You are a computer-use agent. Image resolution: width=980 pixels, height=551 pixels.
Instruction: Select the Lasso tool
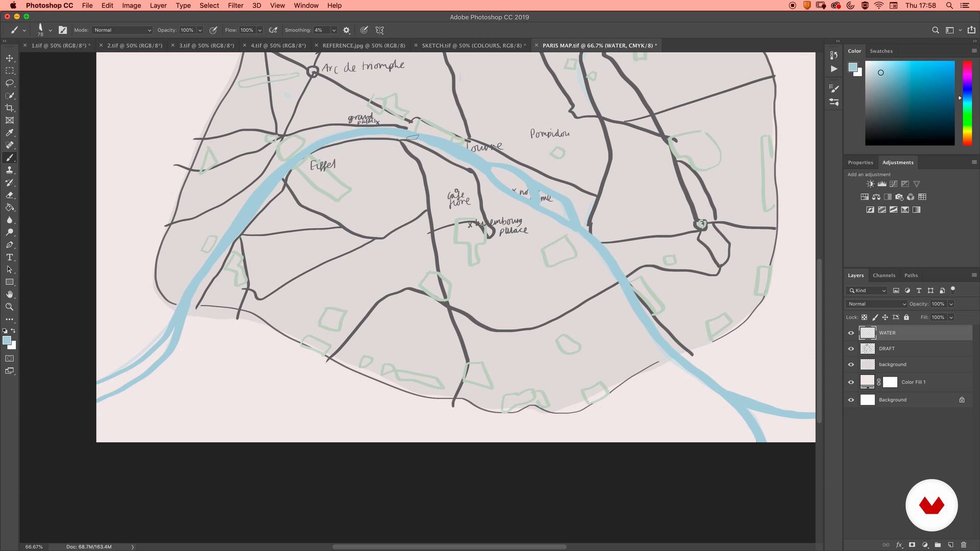[10, 83]
